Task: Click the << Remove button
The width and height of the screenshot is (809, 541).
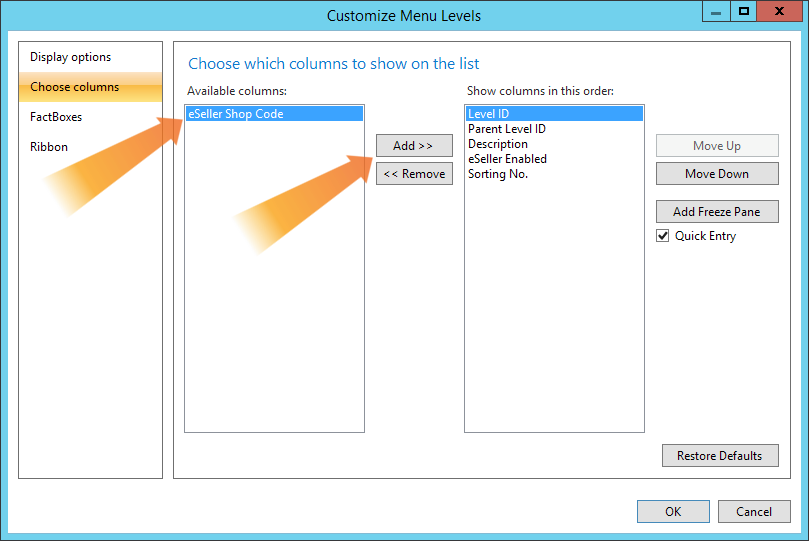Action: pyautogui.click(x=414, y=174)
